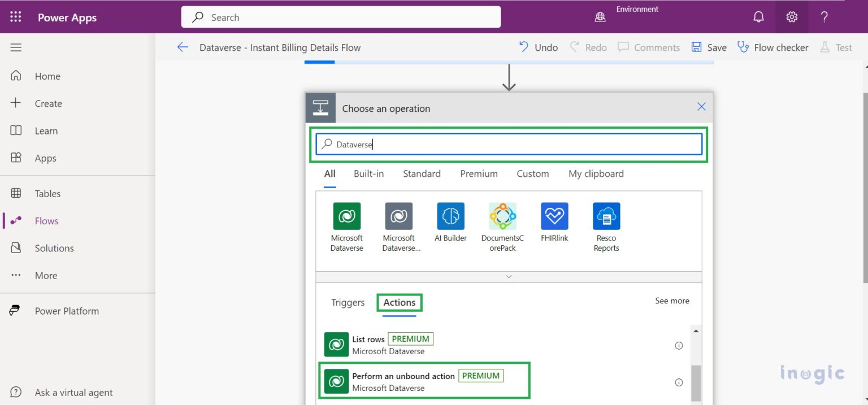Image resolution: width=868 pixels, height=405 pixels.
Task: Open the Comments pane
Action: pos(648,47)
